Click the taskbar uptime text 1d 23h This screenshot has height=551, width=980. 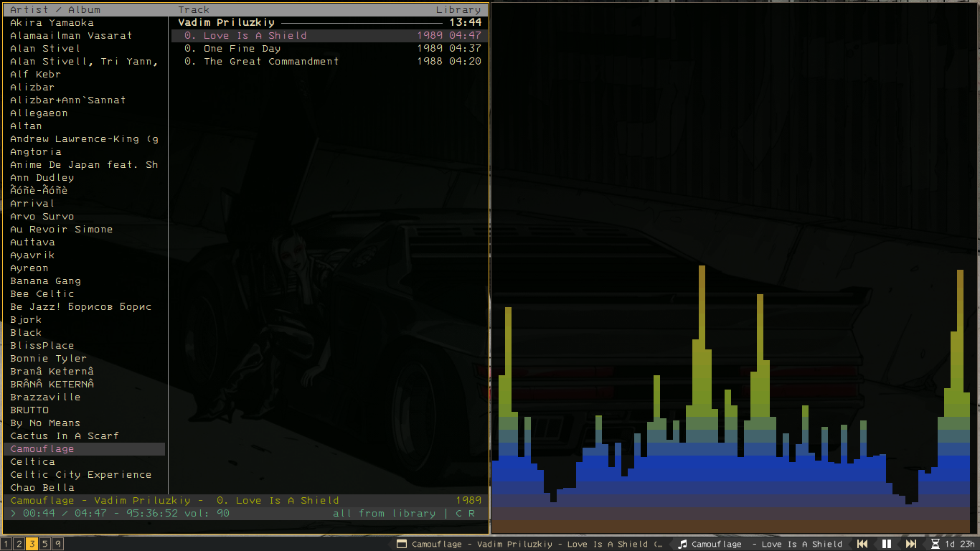pos(960,544)
